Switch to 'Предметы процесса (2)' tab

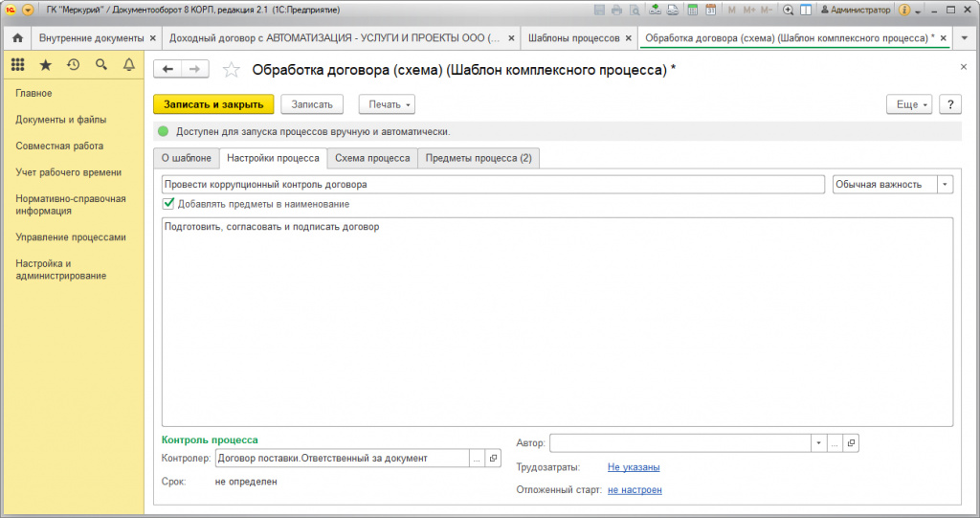point(479,158)
